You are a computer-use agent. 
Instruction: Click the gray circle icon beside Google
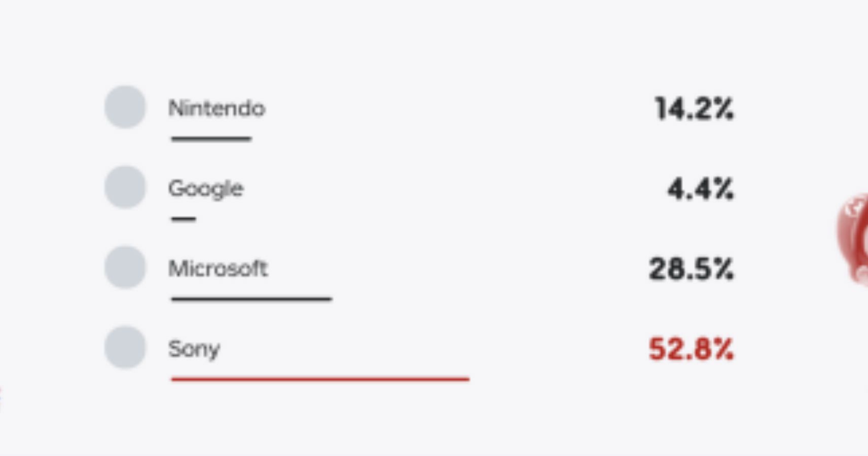(125, 187)
